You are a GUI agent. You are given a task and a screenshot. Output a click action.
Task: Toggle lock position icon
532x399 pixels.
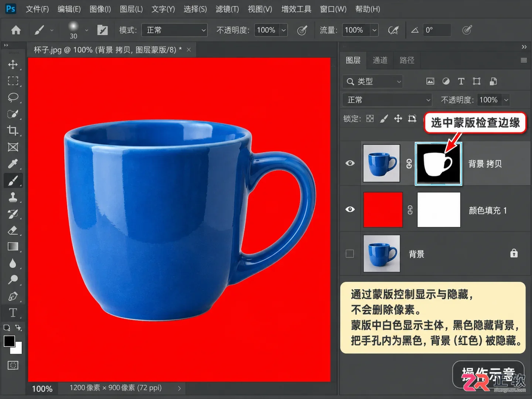pyautogui.click(x=398, y=119)
